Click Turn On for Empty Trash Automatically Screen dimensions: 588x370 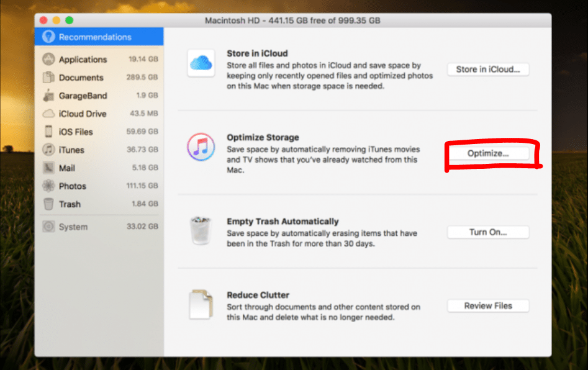pyautogui.click(x=487, y=232)
